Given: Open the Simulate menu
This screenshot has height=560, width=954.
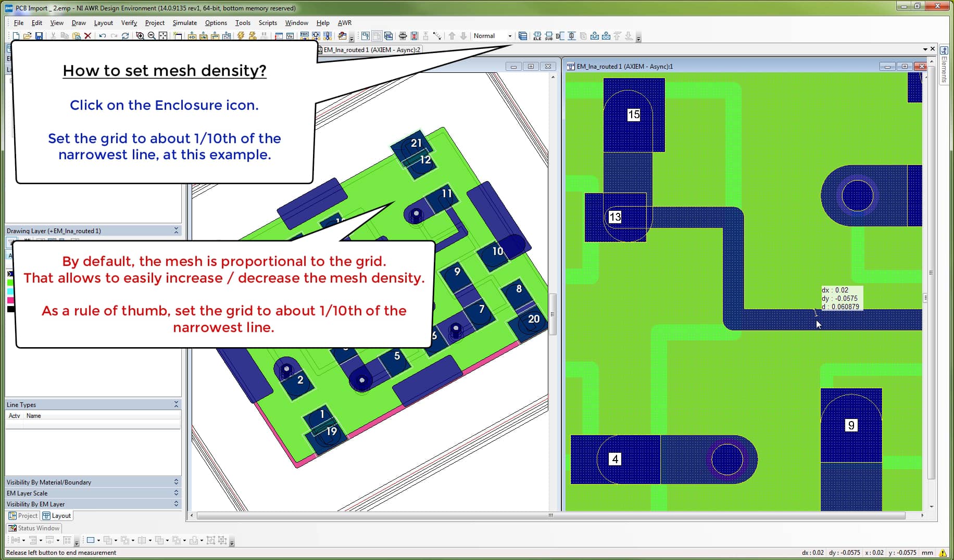Looking at the screenshot, I should pyautogui.click(x=184, y=23).
